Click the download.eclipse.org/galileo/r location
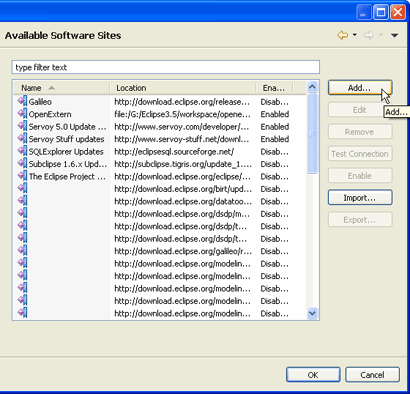The image size is (410, 394). pos(183,251)
